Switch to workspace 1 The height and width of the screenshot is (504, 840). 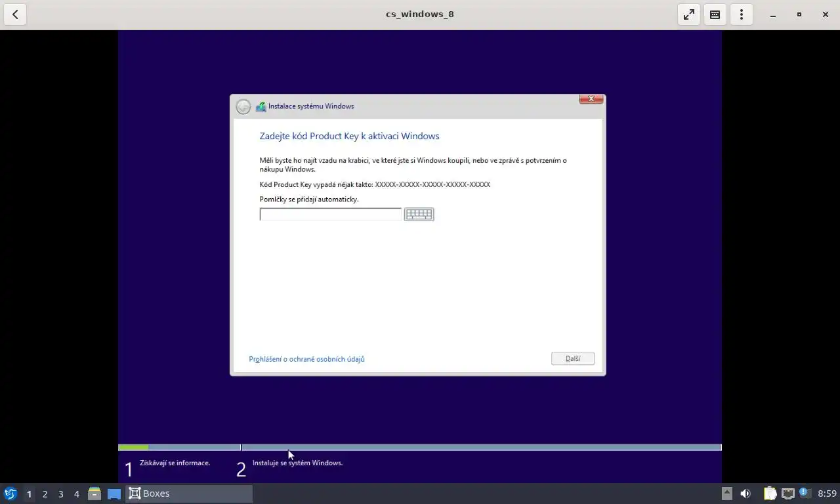pyautogui.click(x=29, y=493)
